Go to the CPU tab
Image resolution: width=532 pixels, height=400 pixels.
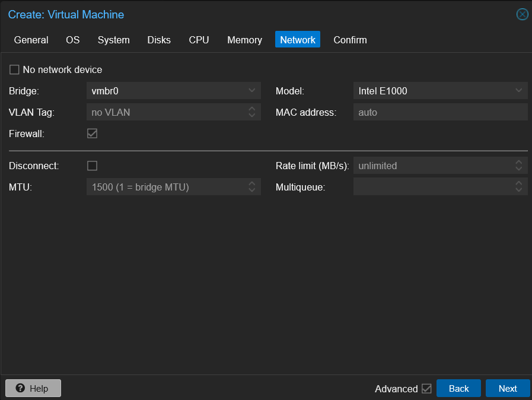click(x=199, y=40)
